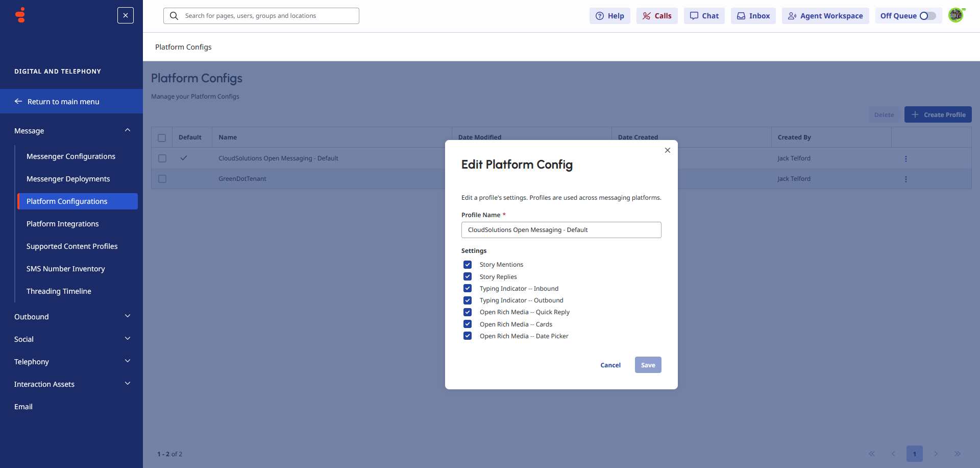The width and height of the screenshot is (980, 468).
Task: Open Agent Workspace from the top bar
Action: click(x=825, y=16)
